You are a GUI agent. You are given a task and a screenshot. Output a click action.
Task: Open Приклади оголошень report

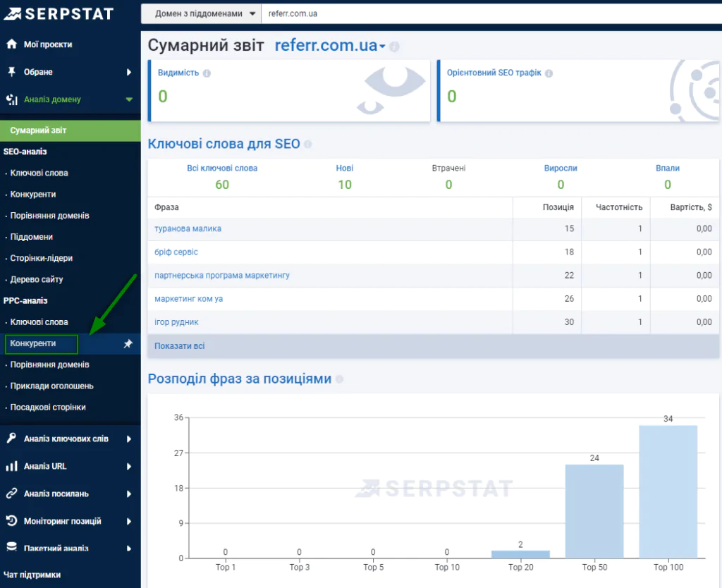[51, 386]
